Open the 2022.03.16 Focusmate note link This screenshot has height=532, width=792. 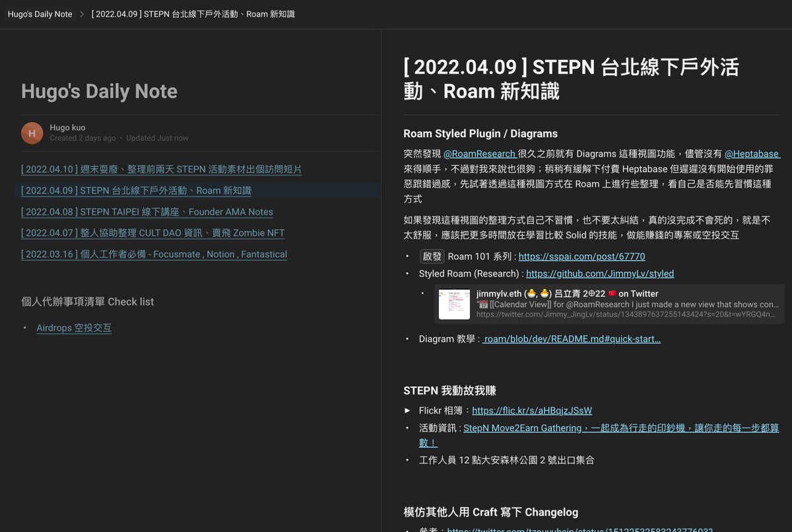click(x=154, y=254)
